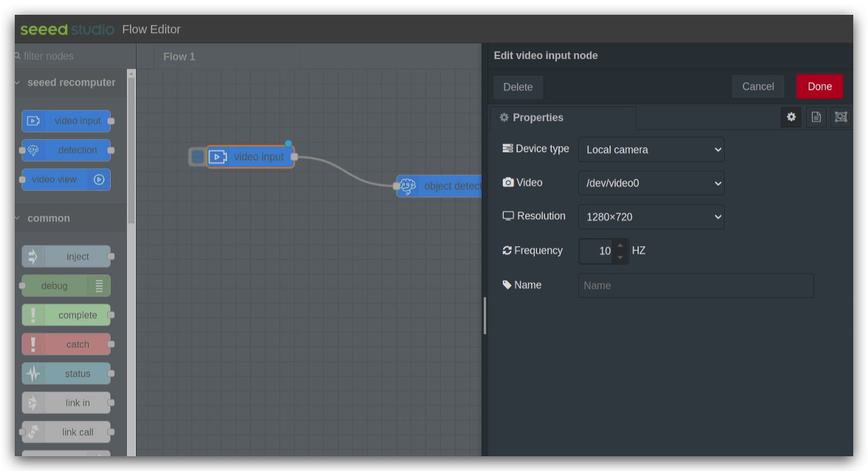868x471 pixels.
Task: Select the detection node in the palette
Action: coord(66,150)
